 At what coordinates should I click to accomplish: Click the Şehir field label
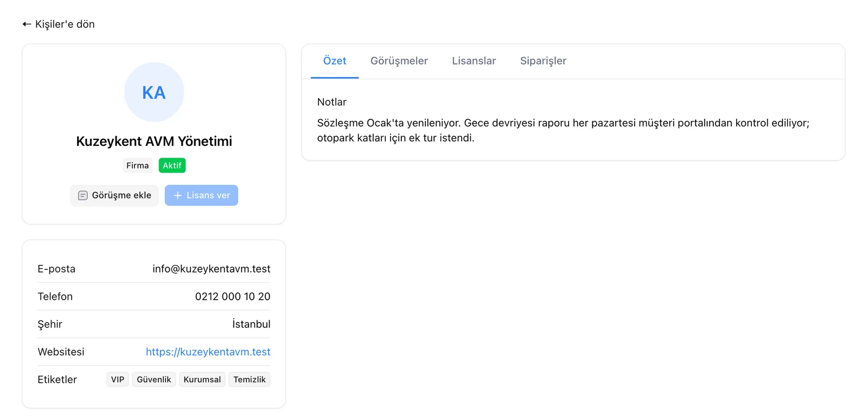(50, 324)
